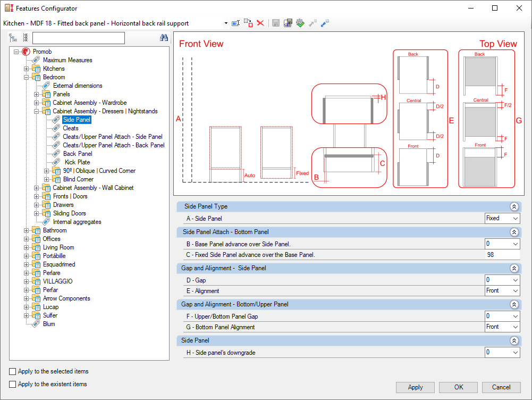This screenshot has width=532, height=400.
Task: Click the OK button
Action: click(x=458, y=387)
